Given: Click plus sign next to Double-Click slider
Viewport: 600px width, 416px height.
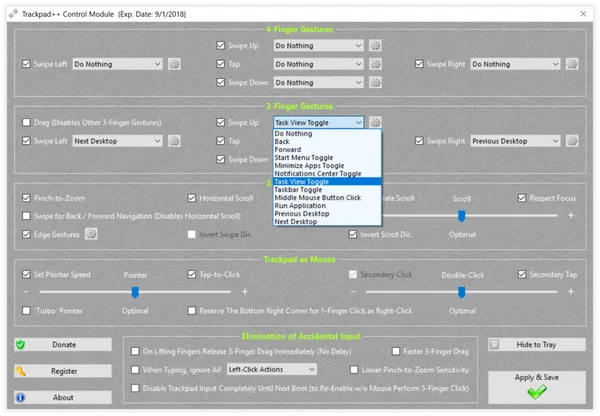Looking at the screenshot, I should pos(571,292).
